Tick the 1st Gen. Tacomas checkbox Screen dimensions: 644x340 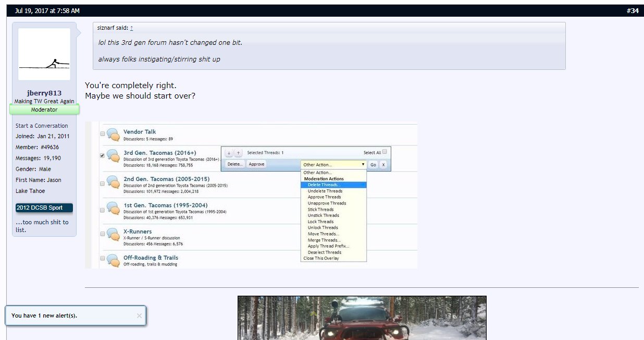tap(102, 210)
